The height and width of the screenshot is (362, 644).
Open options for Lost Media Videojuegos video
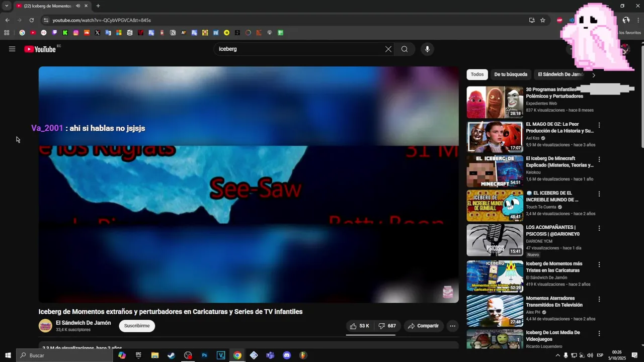[599, 333]
